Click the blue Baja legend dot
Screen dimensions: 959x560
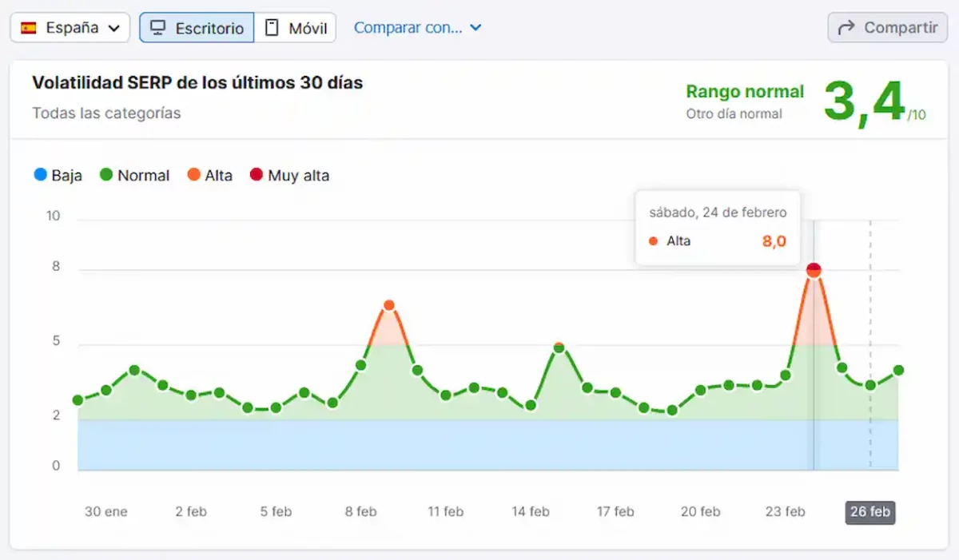pos(41,175)
